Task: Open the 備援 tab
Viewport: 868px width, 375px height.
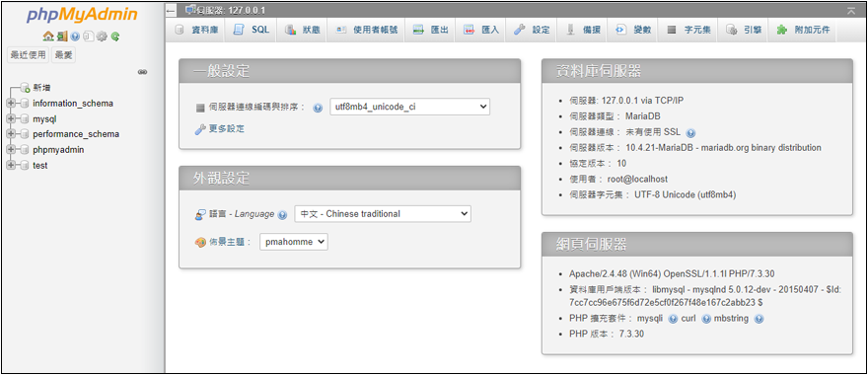Action: [x=583, y=31]
